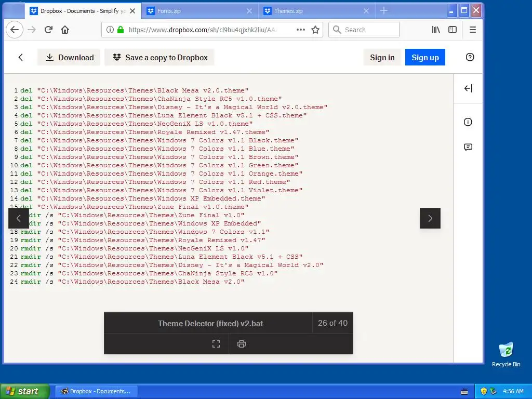The image size is (532, 399).
Task: Click the taskbar clock 4:56 AM
Action: tap(513, 391)
